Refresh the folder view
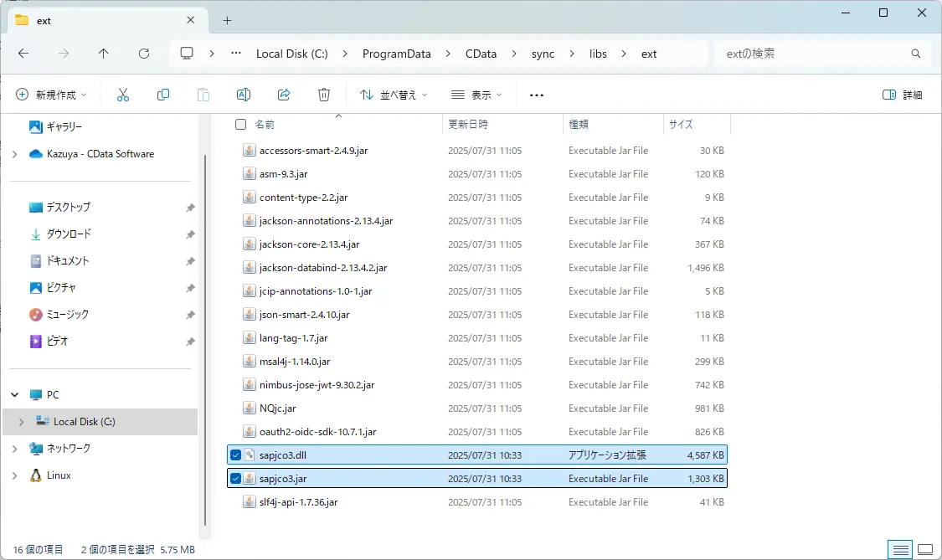 pyautogui.click(x=143, y=53)
